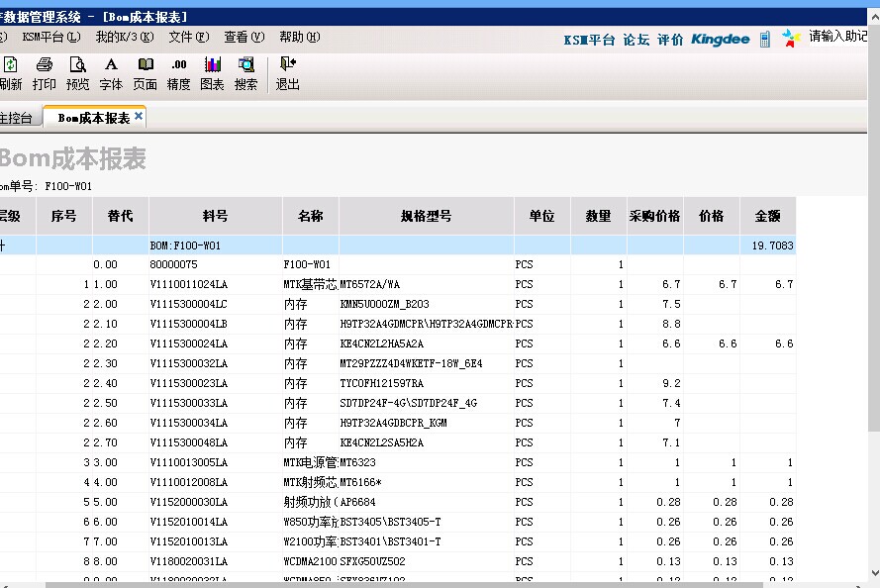
Task: Open the 论坛 forum link
Action: (x=636, y=40)
